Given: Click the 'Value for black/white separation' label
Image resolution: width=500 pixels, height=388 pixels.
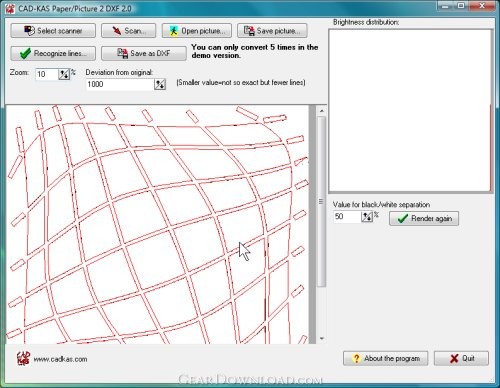Looking at the screenshot, I should pos(381,204).
